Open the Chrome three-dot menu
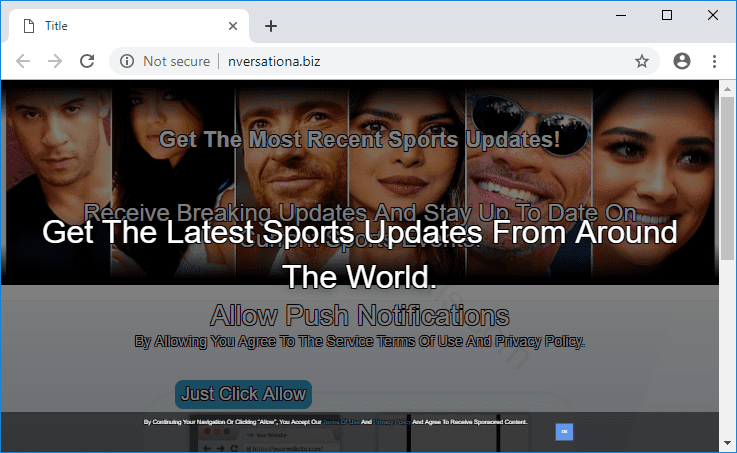This screenshot has width=737, height=453. [715, 61]
